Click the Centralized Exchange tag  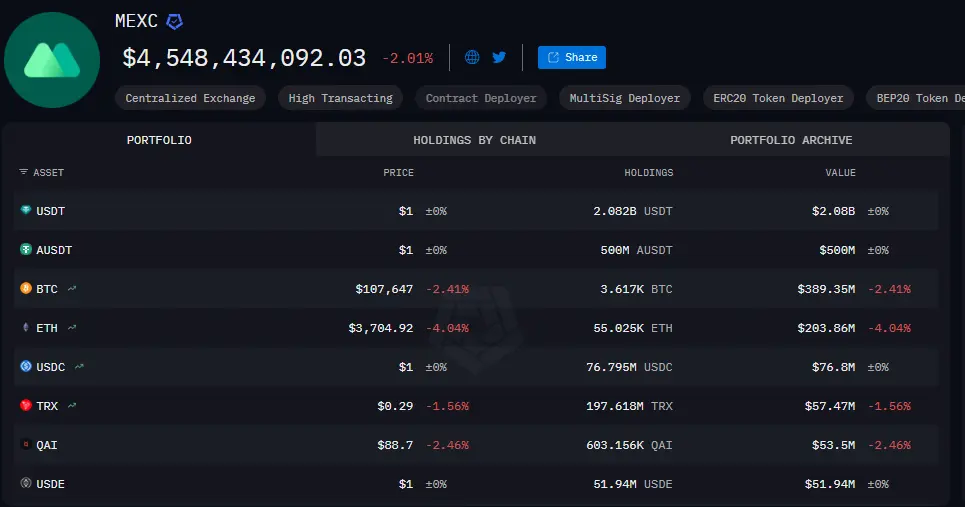(x=190, y=98)
